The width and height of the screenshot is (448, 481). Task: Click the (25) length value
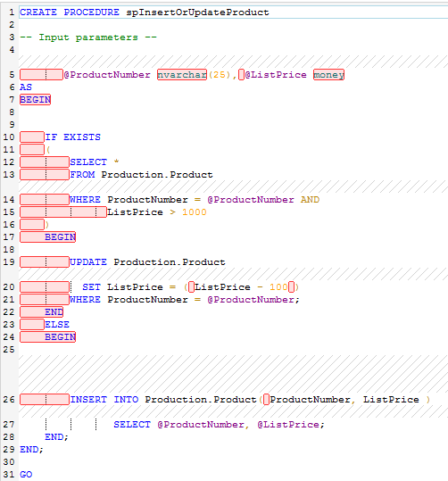tap(220, 75)
